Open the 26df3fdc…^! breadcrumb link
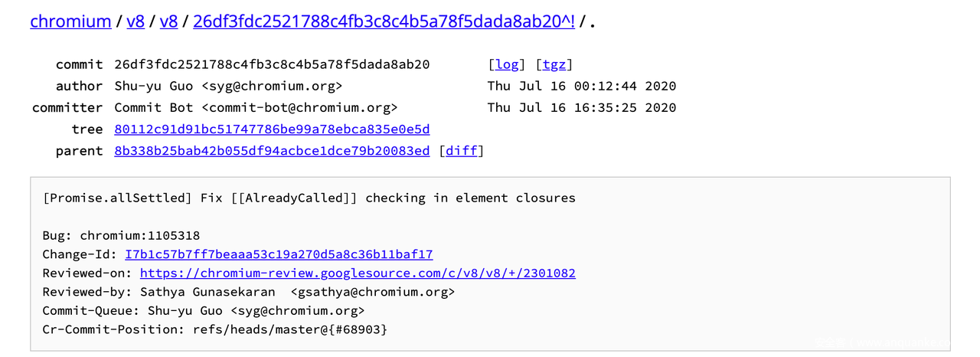 coord(384,21)
